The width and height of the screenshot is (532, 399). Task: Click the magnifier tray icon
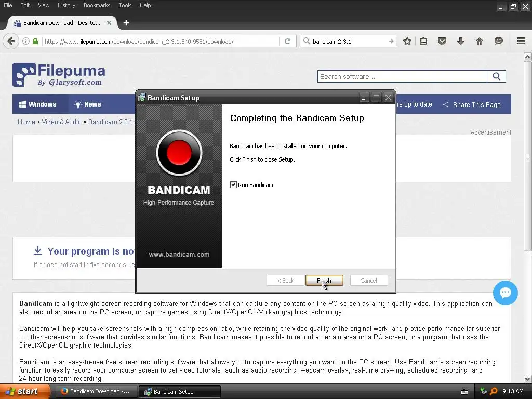(494, 391)
